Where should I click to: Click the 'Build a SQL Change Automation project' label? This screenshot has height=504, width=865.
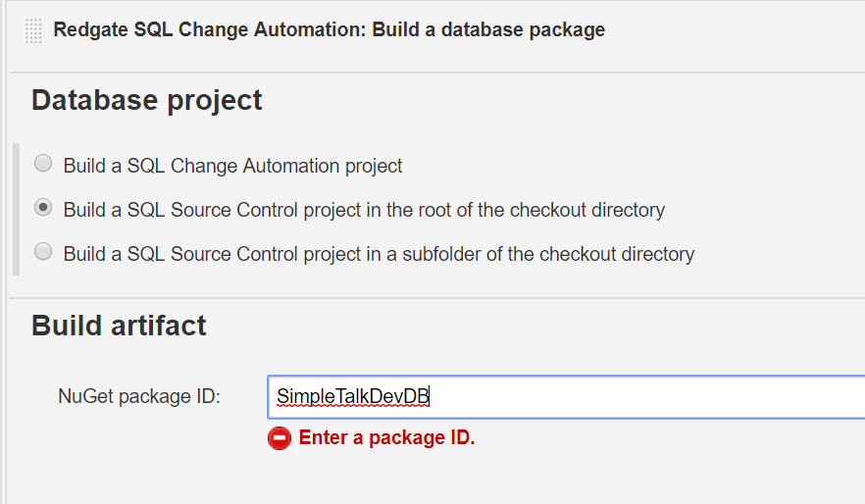click(233, 166)
